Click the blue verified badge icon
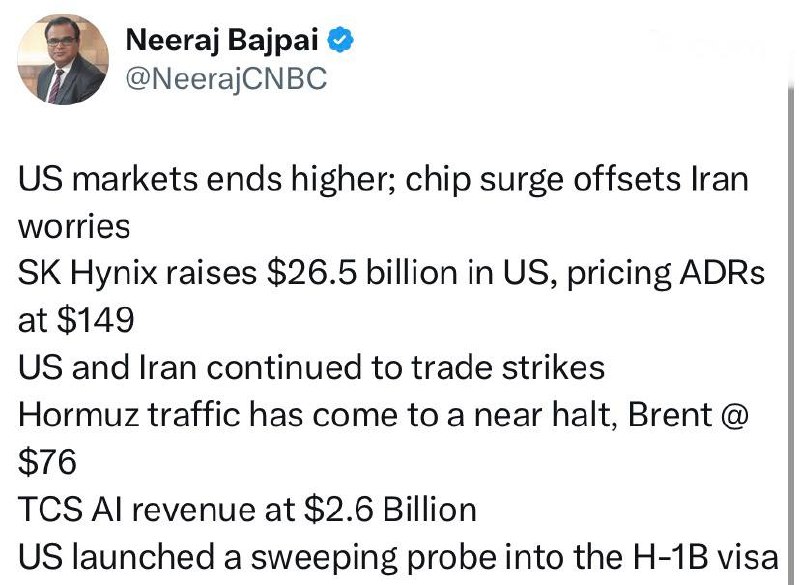Image resolution: width=800 pixels, height=585 pixels. 340,40
